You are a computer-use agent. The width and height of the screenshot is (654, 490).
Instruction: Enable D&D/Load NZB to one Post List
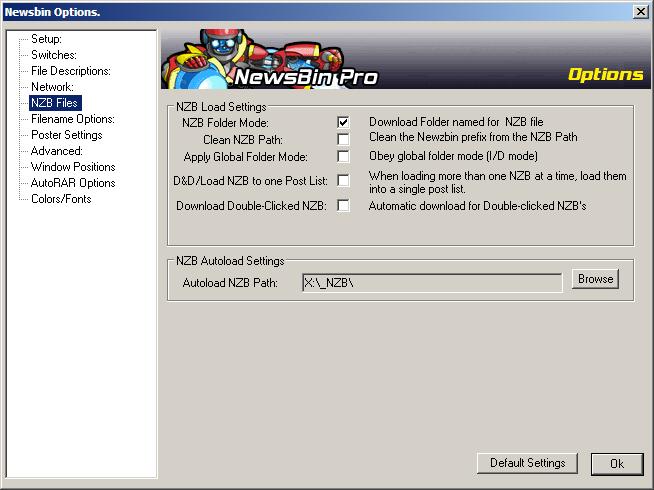click(x=343, y=181)
